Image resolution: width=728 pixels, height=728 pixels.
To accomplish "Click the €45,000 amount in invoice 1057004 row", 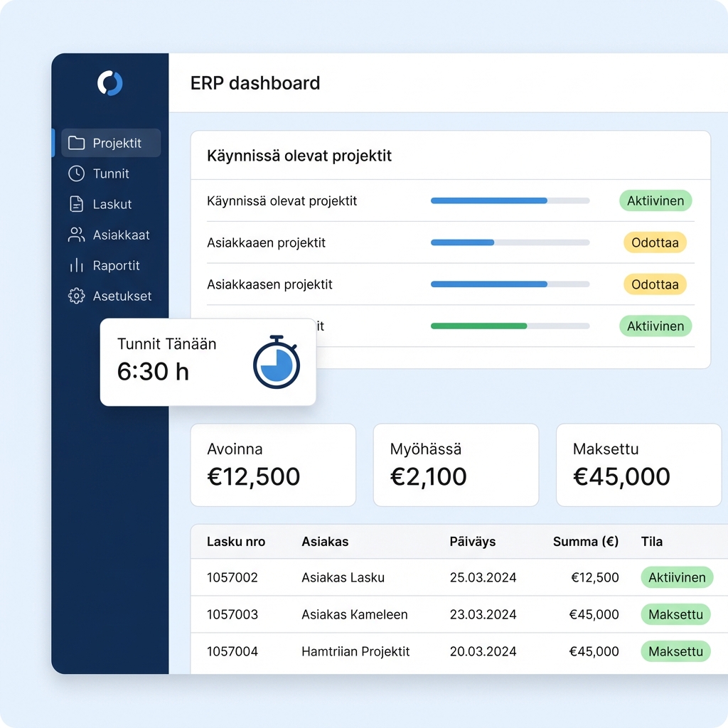I will [594, 651].
